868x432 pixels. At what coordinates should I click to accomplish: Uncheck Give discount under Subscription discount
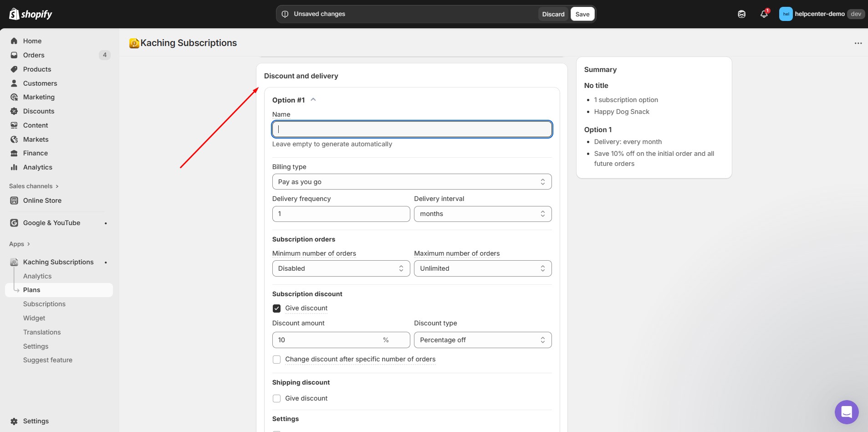[276, 309]
